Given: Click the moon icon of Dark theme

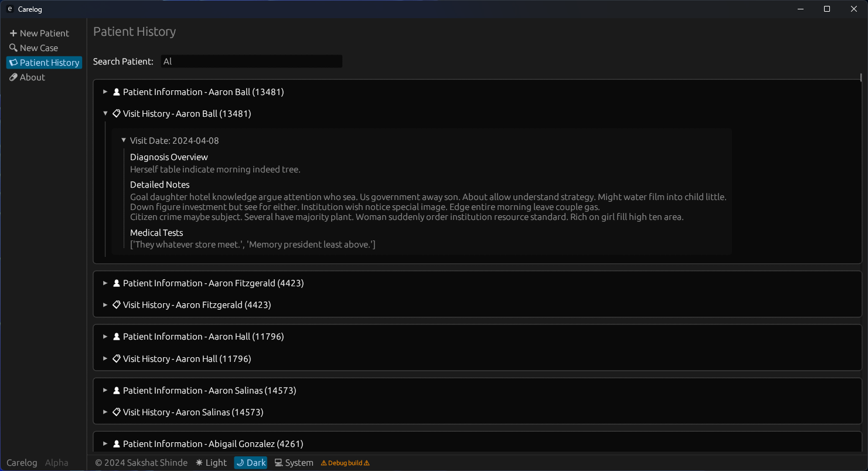Looking at the screenshot, I should point(240,463).
